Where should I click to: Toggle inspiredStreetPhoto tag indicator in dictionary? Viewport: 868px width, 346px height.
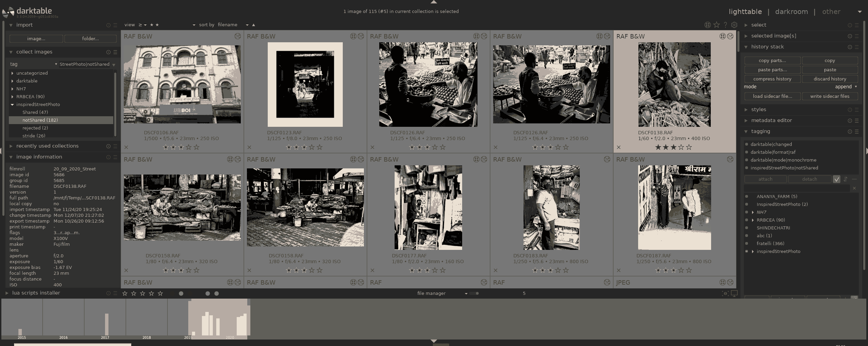coord(747,251)
